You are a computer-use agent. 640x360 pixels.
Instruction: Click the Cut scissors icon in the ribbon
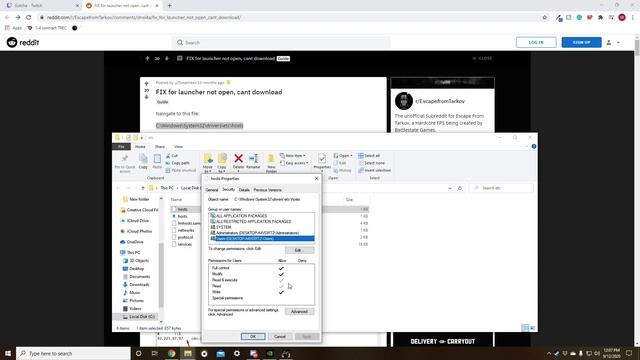[169, 156]
